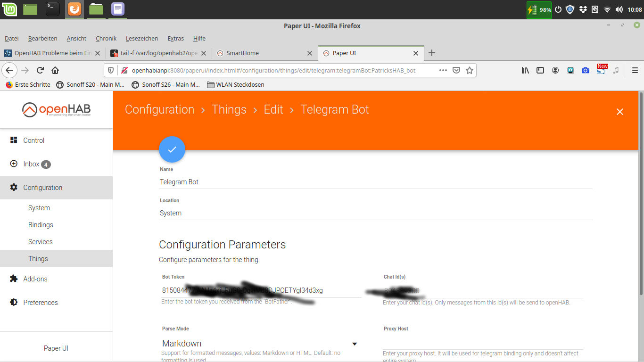
Task: Open the green file manager panel icon
Action: pos(96,9)
